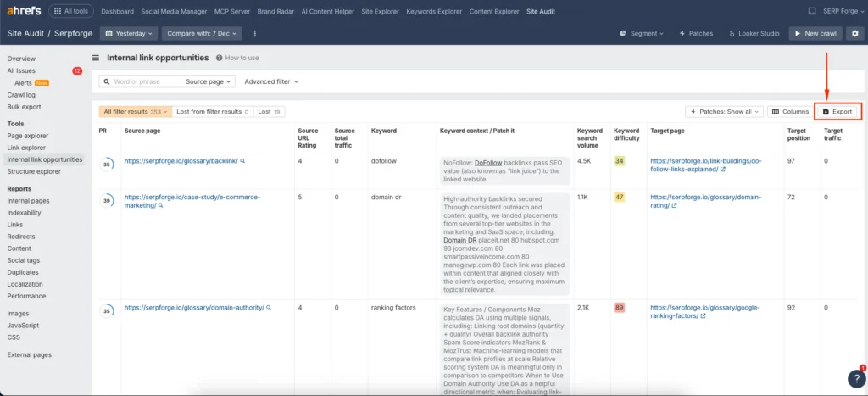The height and width of the screenshot is (396, 868).
Task: Open the Patches: Show all dropdown
Action: point(724,112)
